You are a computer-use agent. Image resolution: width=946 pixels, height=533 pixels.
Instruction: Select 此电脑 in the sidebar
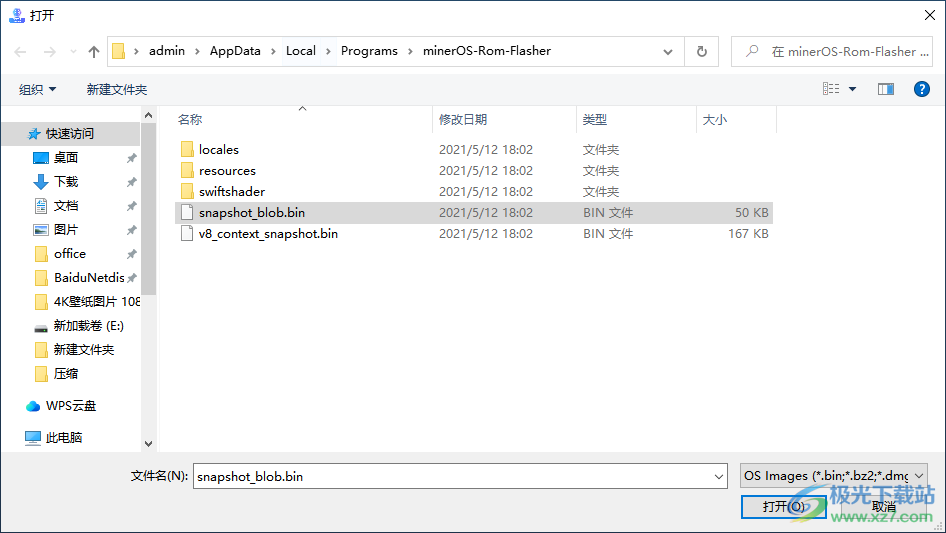[63, 438]
